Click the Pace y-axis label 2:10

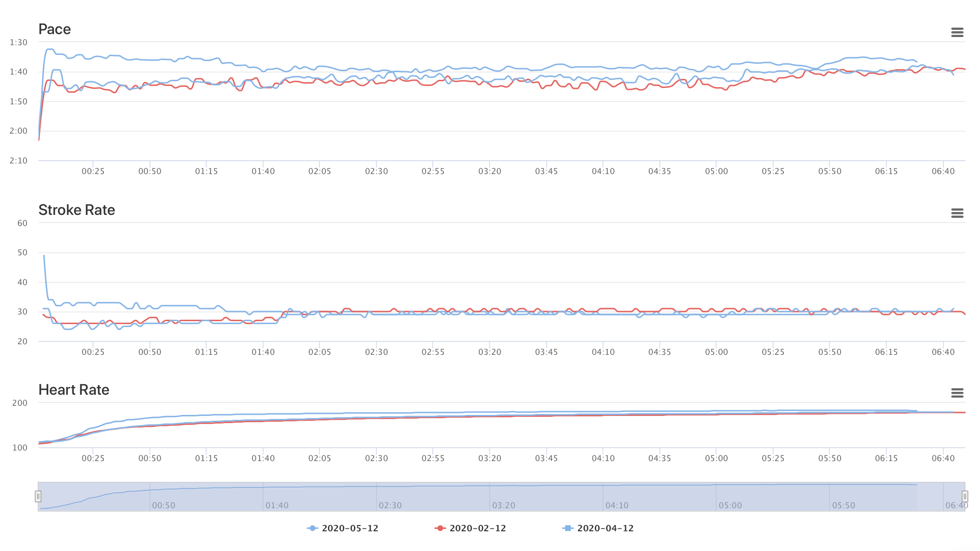coord(18,161)
